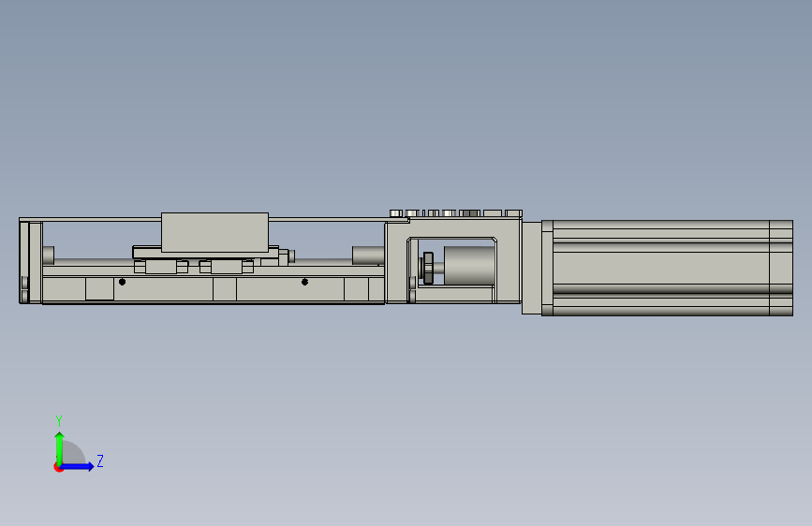The height and width of the screenshot is (526, 812).
Task: Click the blue Z axis arrow of the triad
Action: tap(78, 466)
